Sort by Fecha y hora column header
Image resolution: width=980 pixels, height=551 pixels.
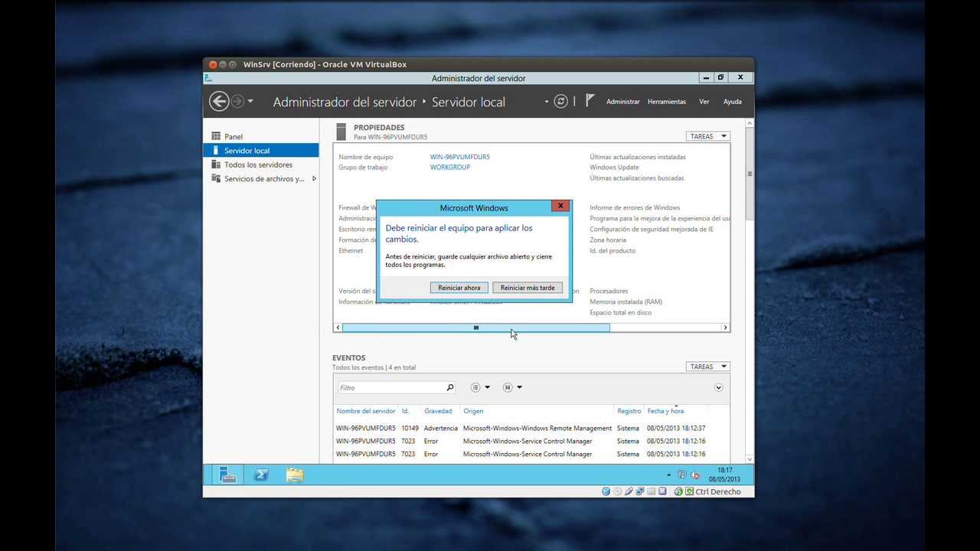point(665,412)
